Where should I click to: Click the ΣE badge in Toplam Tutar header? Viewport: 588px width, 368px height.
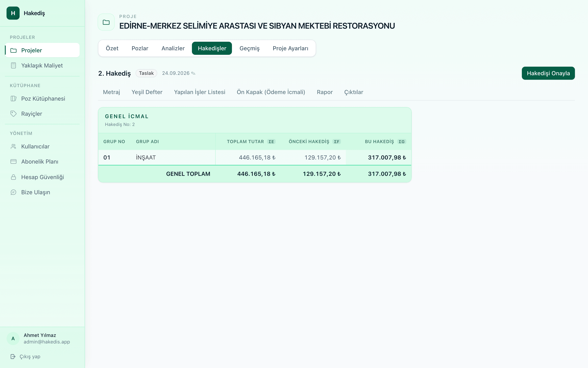(x=271, y=142)
